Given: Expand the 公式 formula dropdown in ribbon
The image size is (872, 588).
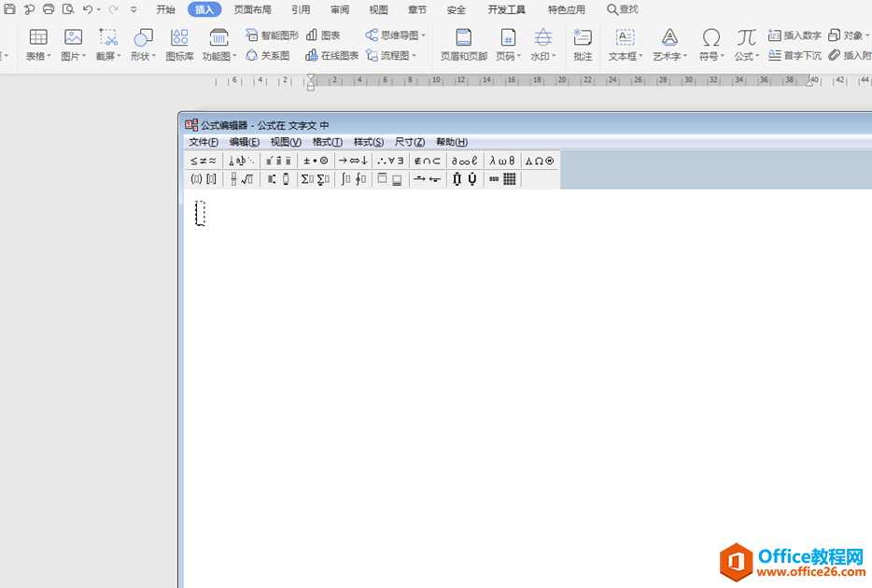Looking at the screenshot, I should (746, 56).
